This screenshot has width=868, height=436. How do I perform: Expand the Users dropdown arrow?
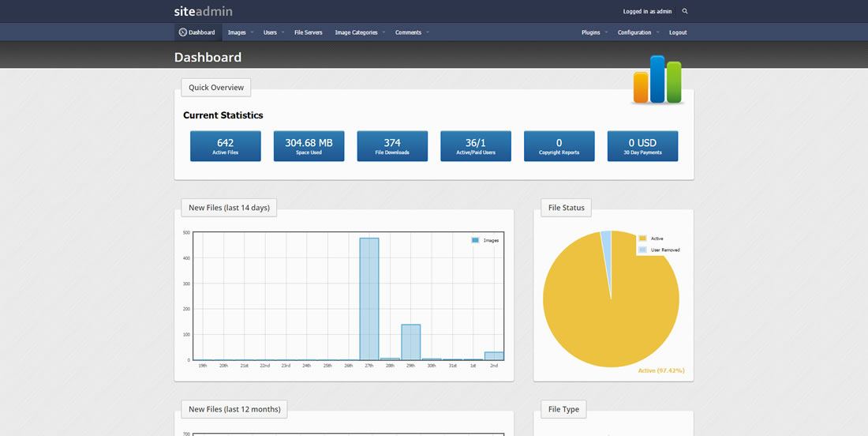(x=282, y=32)
